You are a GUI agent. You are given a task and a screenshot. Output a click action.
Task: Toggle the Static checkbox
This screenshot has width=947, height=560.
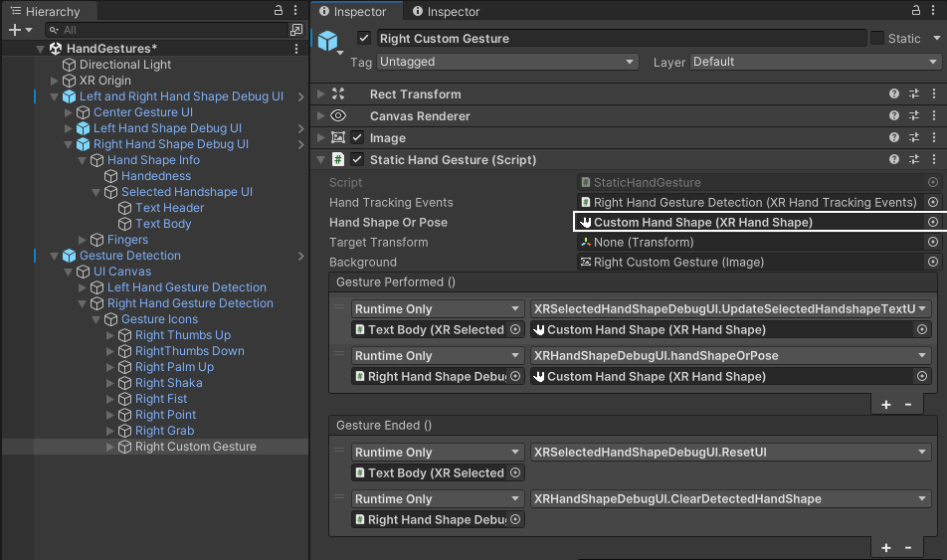[x=877, y=39]
